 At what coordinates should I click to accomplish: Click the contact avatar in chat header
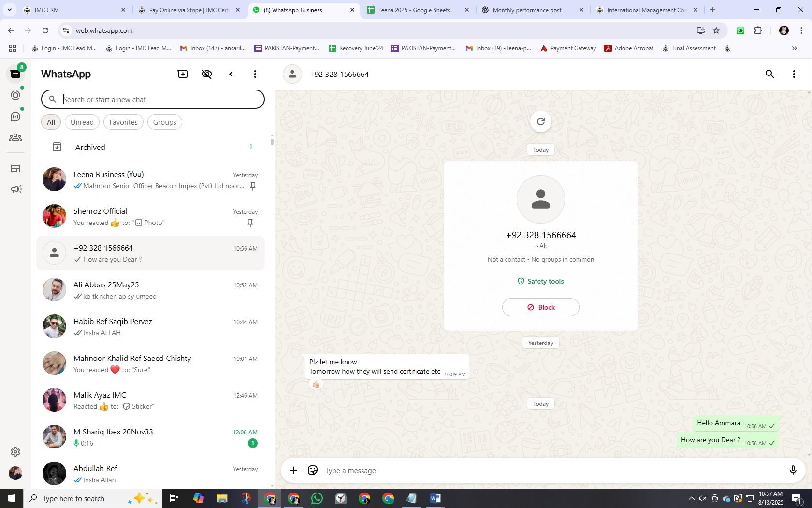click(292, 74)
